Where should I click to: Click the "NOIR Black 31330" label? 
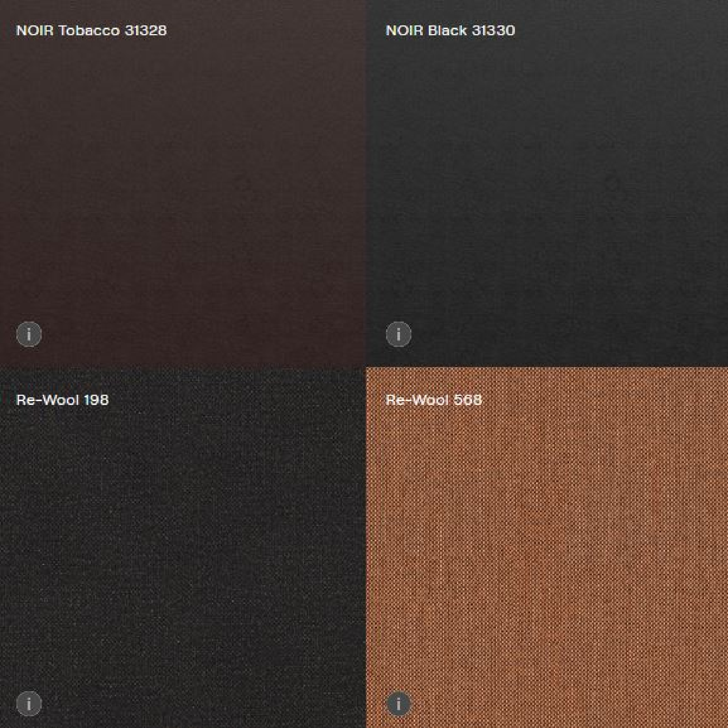coord(450,30)
